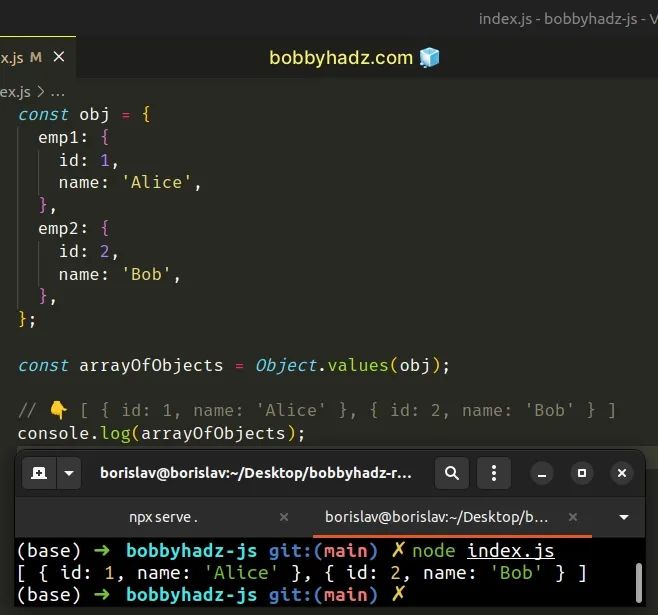Click the 'git:(main)' text on last prompt

(324, 595)
